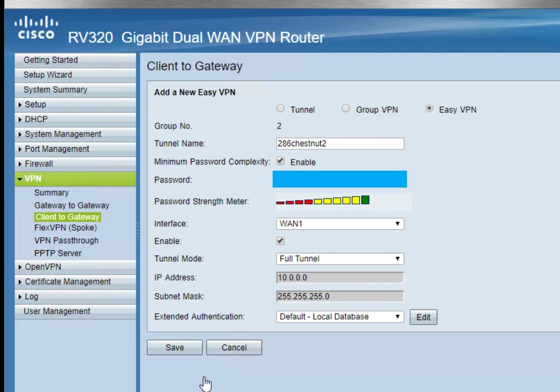Open VPN Passthrough page
560x392 pixels.
pyautogui.click(x=66, y=240)
